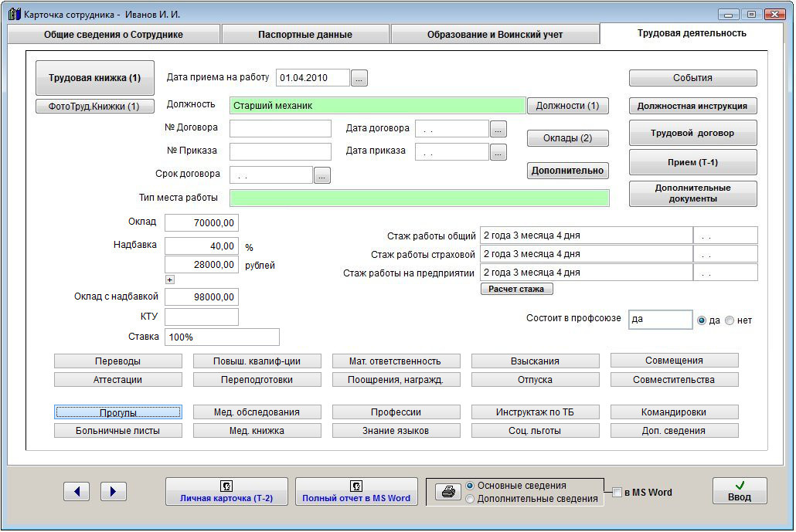Select 'нет' radio for профсоюз membership
Viewport: 796px width, 532px height.
(730, 320)
